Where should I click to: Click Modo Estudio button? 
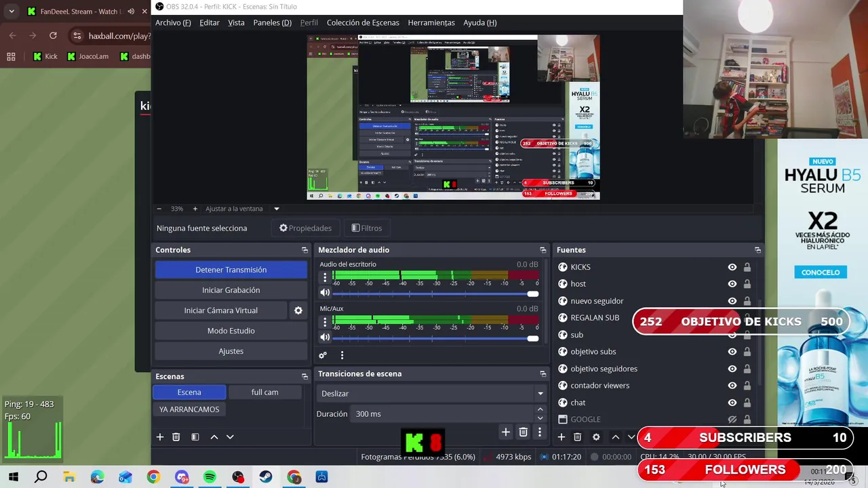(231, 331)
